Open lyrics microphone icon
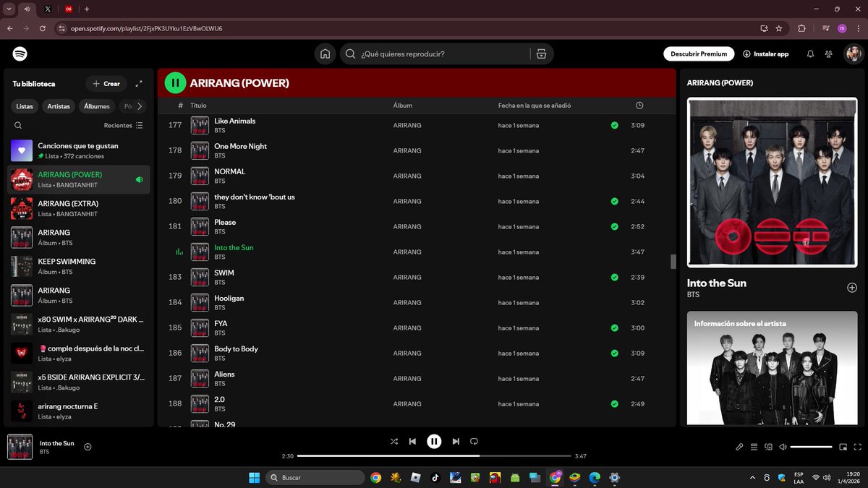868x488 pixels. coord(739,447)
